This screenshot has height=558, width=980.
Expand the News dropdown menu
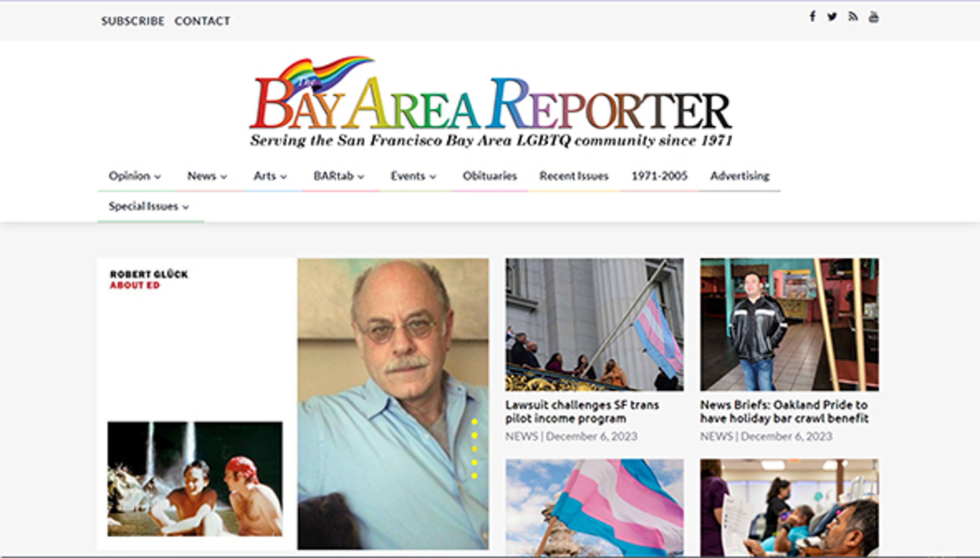click(207, 176)
